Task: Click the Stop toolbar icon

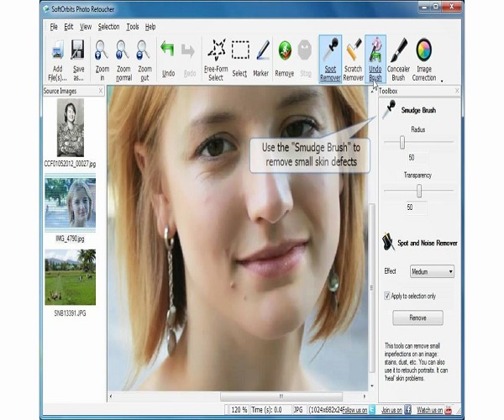Action: pos(305,50)
